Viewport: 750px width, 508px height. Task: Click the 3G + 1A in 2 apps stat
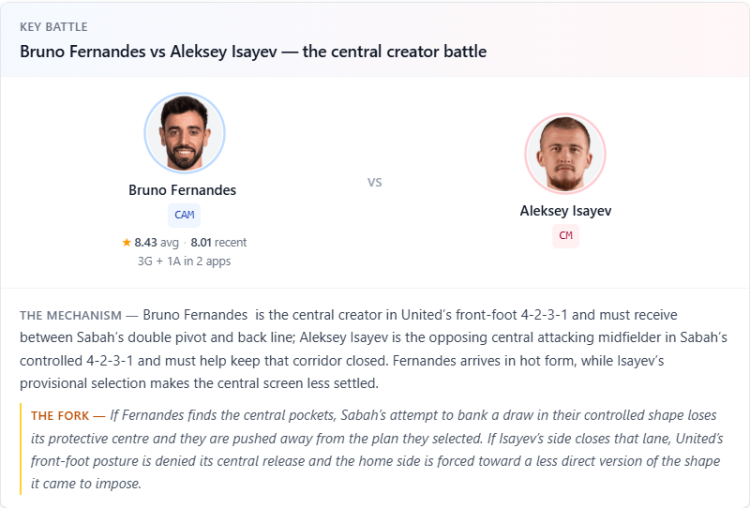coord(184,261)
